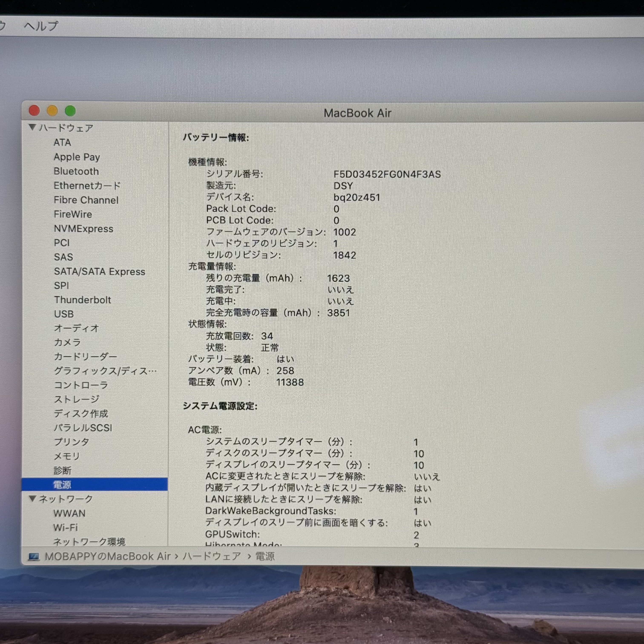Click the yellow minimize window button
Screen dimensions: 644x644
click(52, 111)
